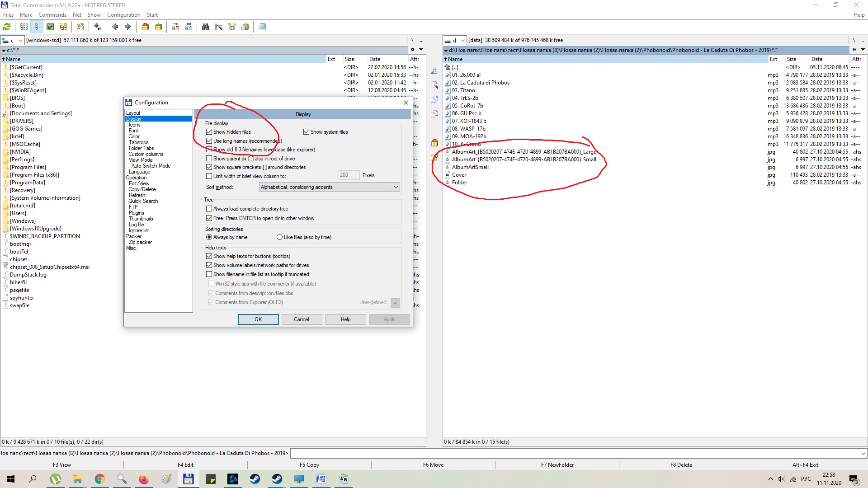Image resolution: width=868 pixels, height=488 pixels.
Task: Open the Sort method dropdown
Action: click(330, 187)
